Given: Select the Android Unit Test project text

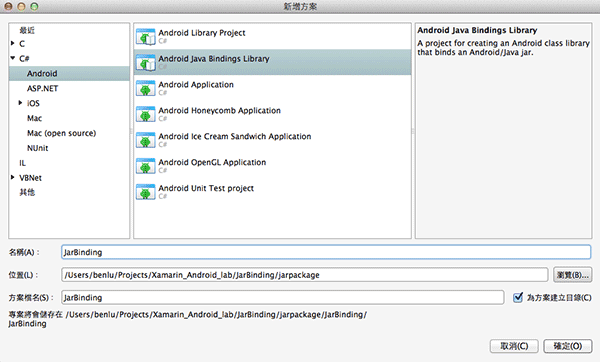Looking at the screenshot, I should (x=206, y=188).
